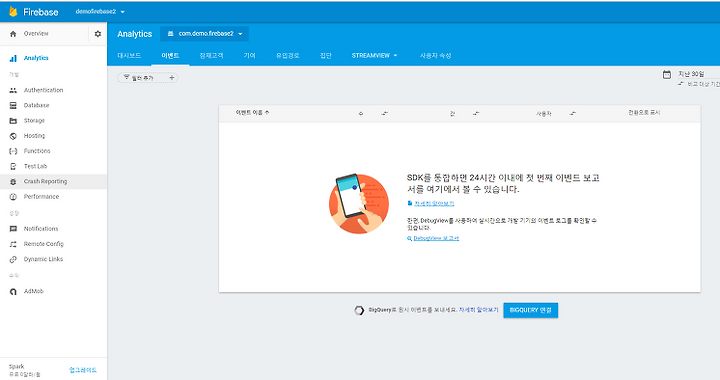Open 자세히 알아보기 link under SDK message
This screenshot has width=720, height=380.
click(434, 203)
